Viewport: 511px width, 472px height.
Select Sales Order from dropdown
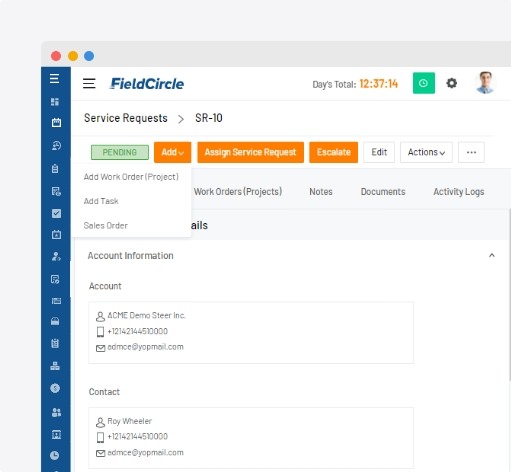[106, 225]
